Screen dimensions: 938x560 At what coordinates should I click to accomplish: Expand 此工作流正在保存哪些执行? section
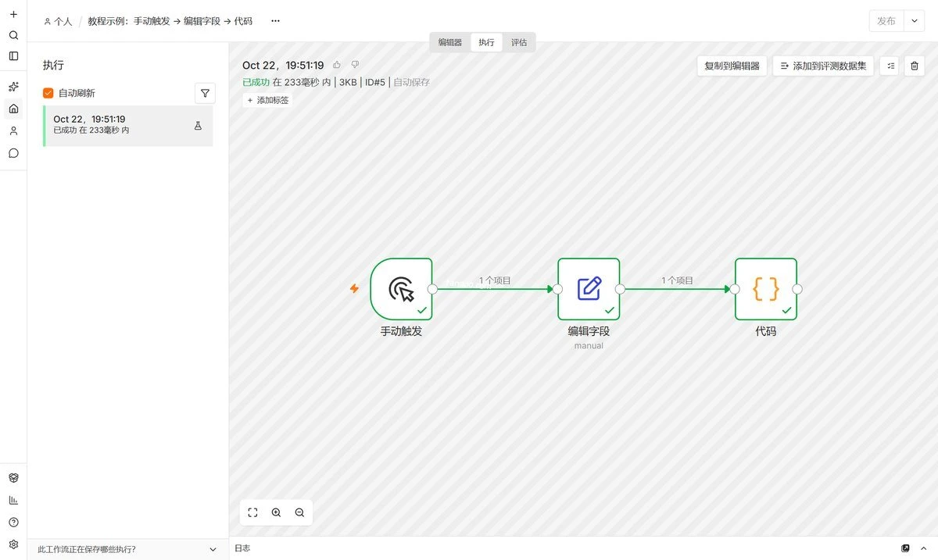[x=128, y=549]
